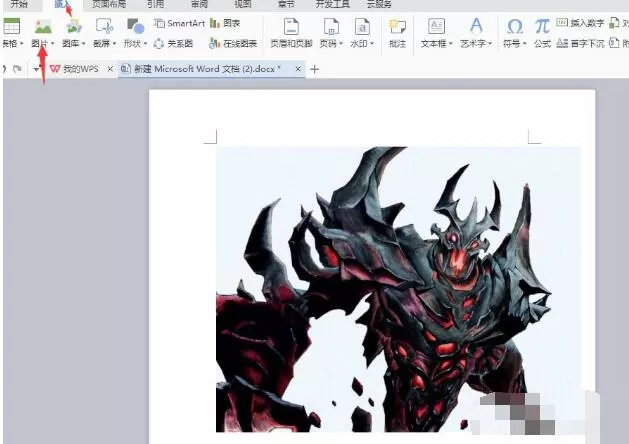Expand the 水印 dropdown arrow
This screenshot has width=629, height=444.
click(372, 43)
